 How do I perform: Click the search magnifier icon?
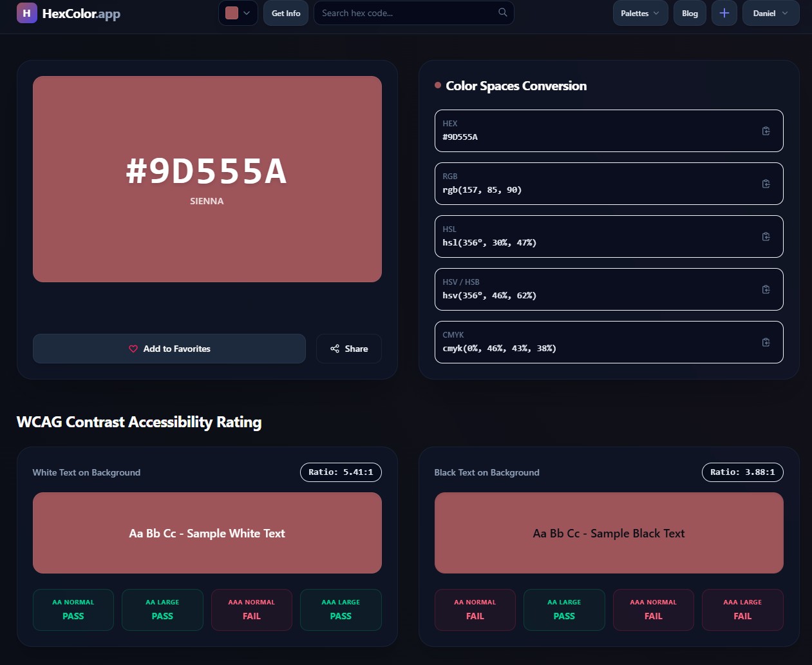502,12
